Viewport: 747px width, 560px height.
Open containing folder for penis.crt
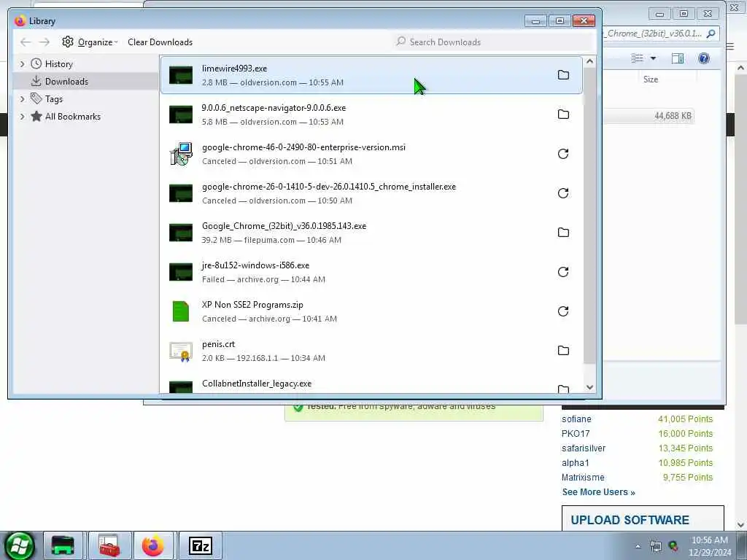click(x=563, y=351)
